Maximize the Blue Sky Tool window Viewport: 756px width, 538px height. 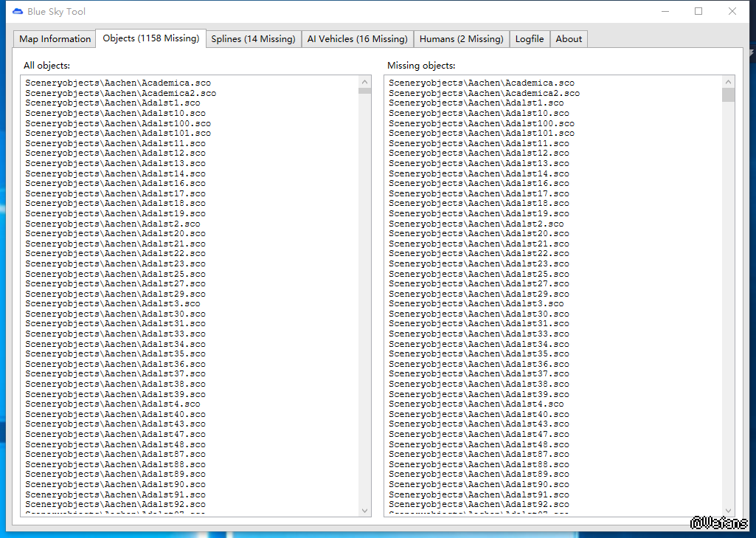[698, 11]
